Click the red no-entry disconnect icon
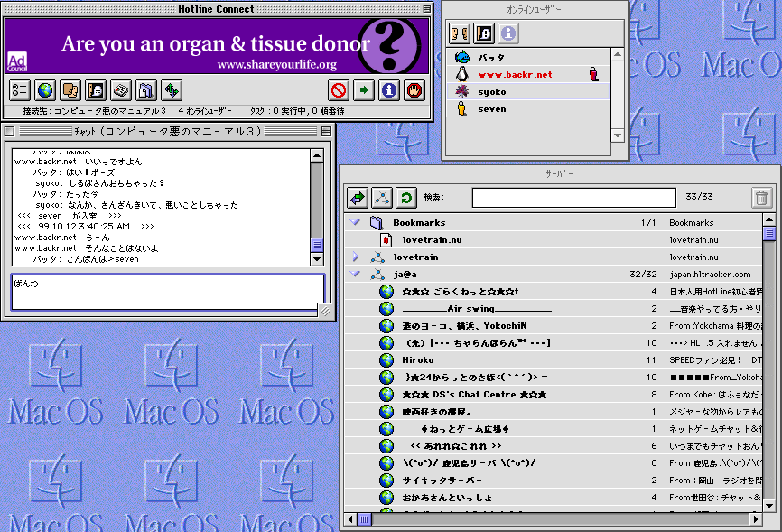 tap(339, 90)
